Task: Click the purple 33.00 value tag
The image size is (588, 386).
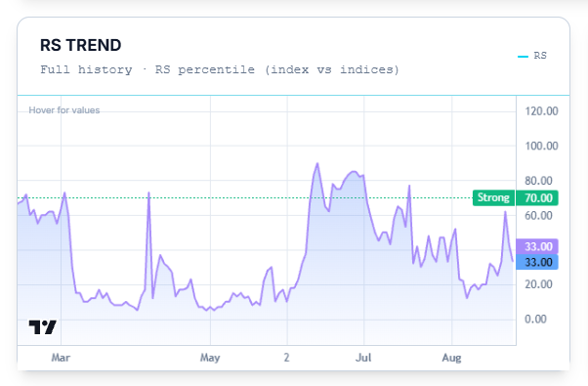Action: pos(537,246)
